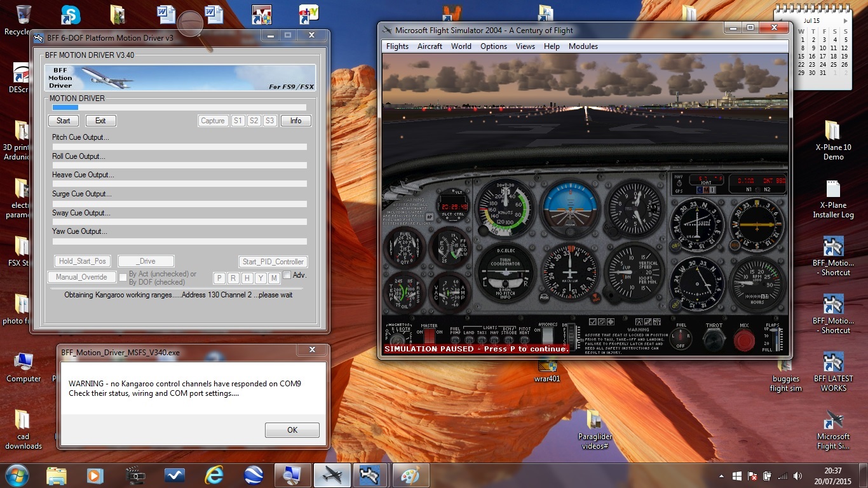
Task: Click the HDG knob on the ADF gauge
Action: (x=735, y=245)
